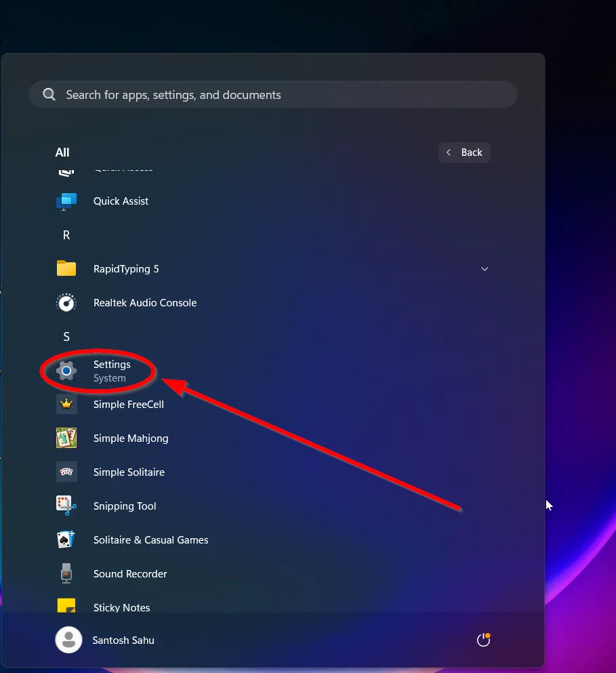Open the Snipping Tool
This screenshot has height=673, width=616.
pyautogui.click(x=124, y=506)
